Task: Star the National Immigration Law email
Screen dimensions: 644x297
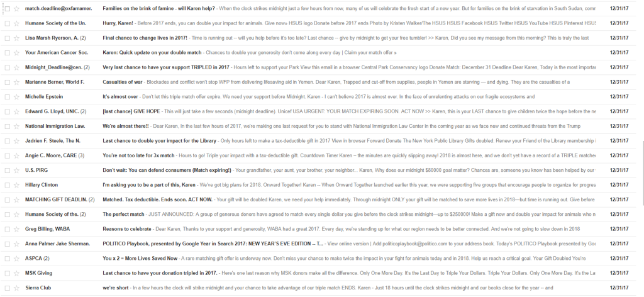Action: point(16,126)
